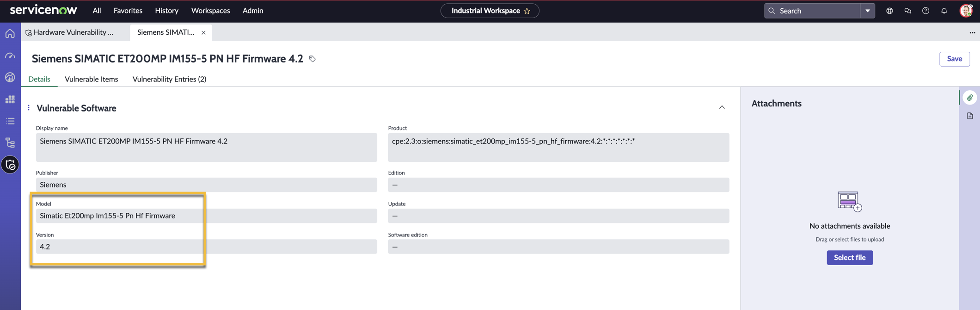The height and width of the screenshot is (310, 980).
Task: Open the chat conversations icon
Action: 907,11
